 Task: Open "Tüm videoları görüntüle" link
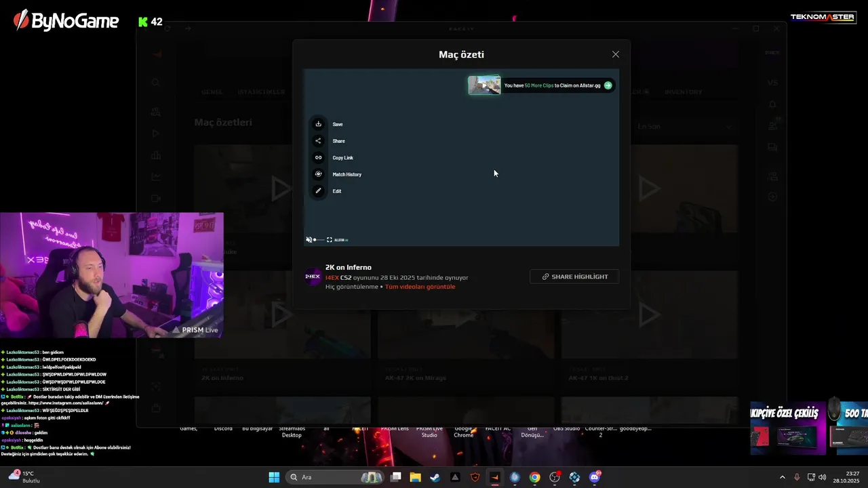point(420,287)
